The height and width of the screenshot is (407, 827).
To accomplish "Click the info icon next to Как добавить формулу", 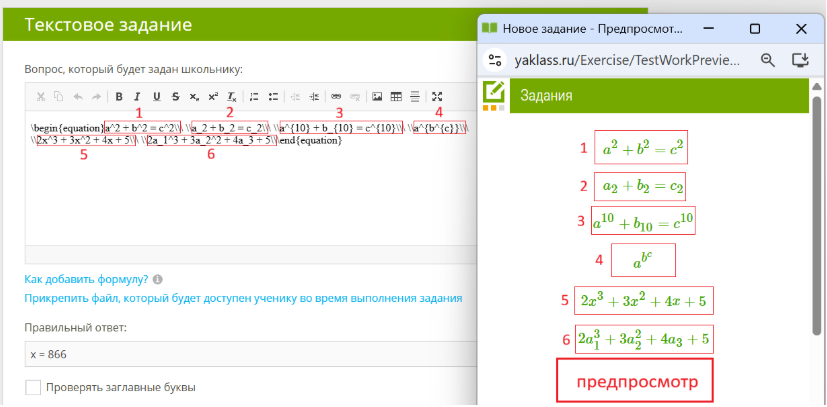I will [157, 279].
